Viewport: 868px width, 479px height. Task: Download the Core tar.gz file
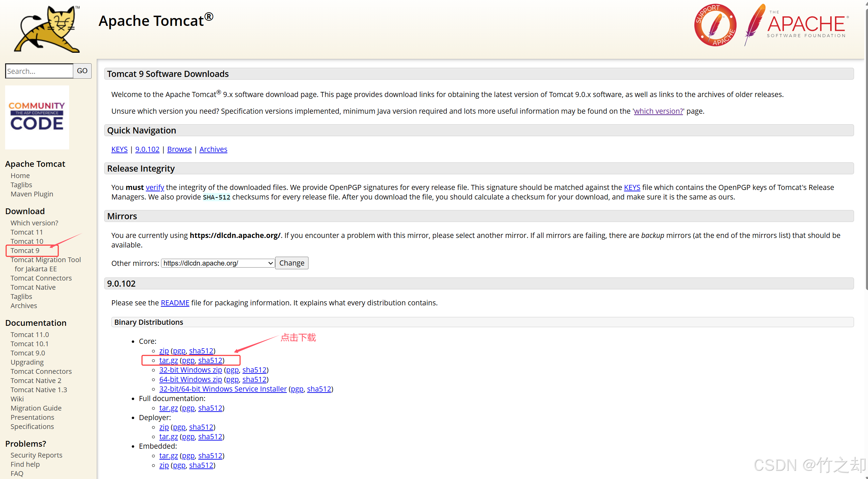pyautogui.click(x=168, y=360)
